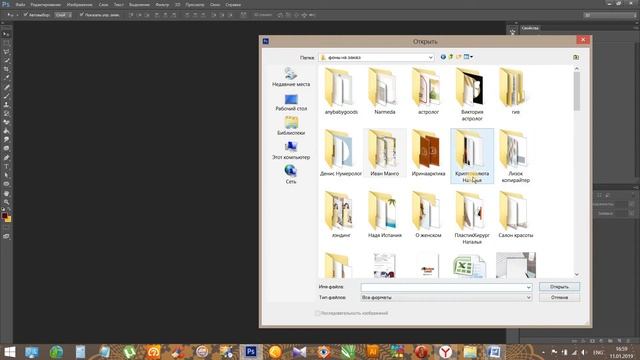This screenshot has height=360, width=640.
Task: Toggle the show transform controls checkbox
Action: coord(81,15)
